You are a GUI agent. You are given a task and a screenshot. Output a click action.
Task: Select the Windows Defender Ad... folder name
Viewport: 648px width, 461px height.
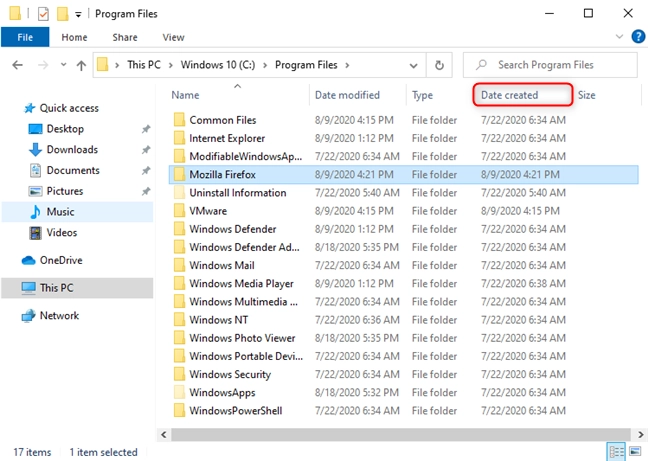[244, 247]
